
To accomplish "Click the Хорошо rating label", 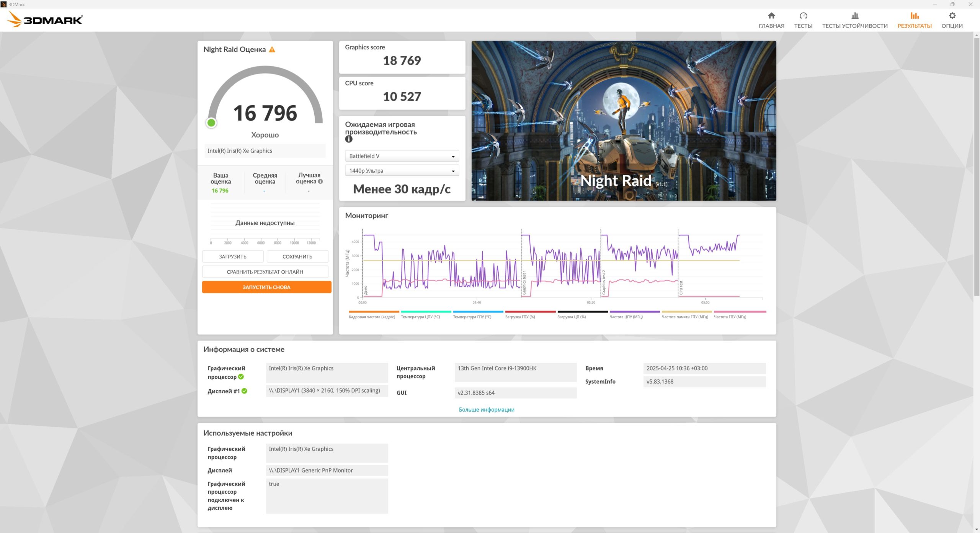I will point(265,135).
